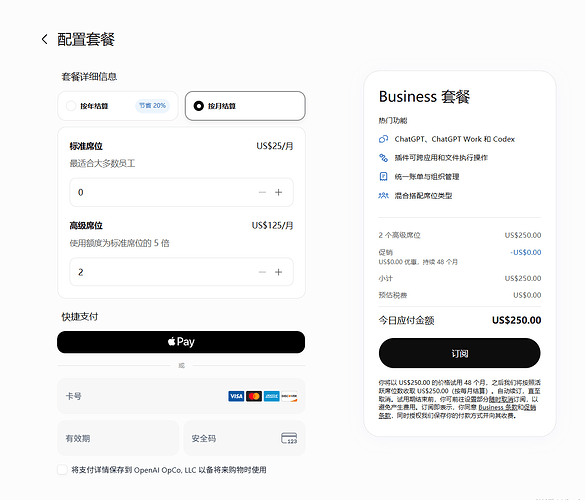Viewport: 585px width, 500px height.
Task: Click the Visa card logo
Action: tap(236, 396)
